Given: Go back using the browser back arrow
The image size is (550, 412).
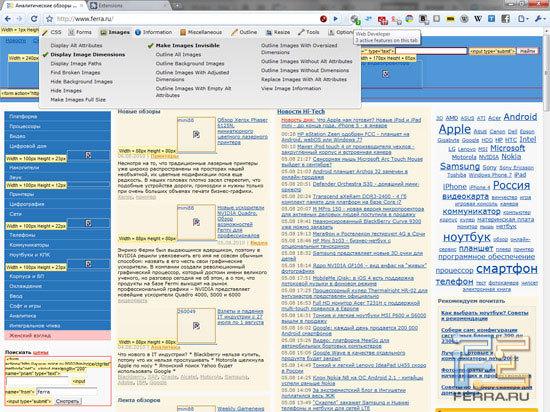Looking at the screenshot, I should point(8,19).
